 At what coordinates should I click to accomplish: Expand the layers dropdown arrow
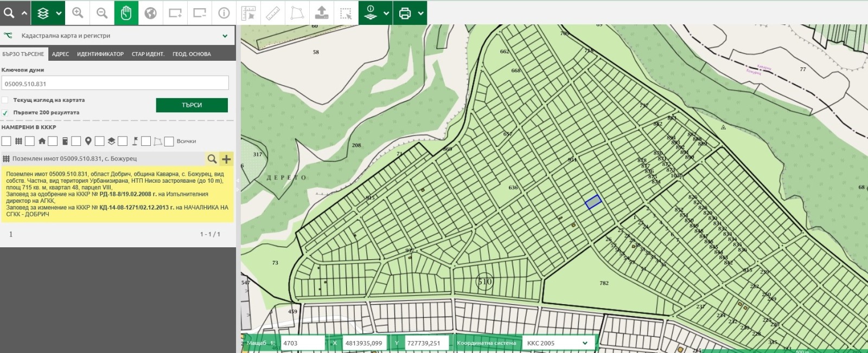click(x=59, y=13)
